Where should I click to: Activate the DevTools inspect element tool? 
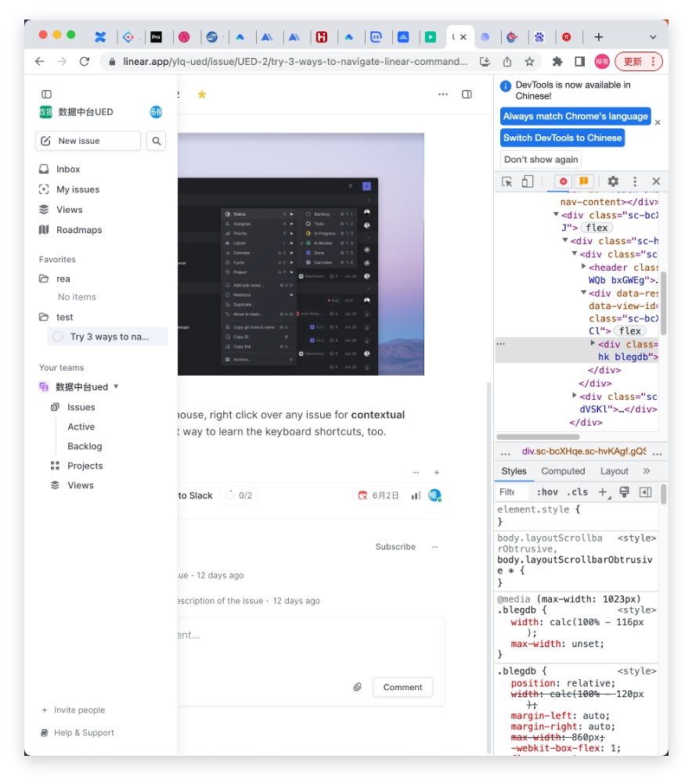click(x=506, y=182)
